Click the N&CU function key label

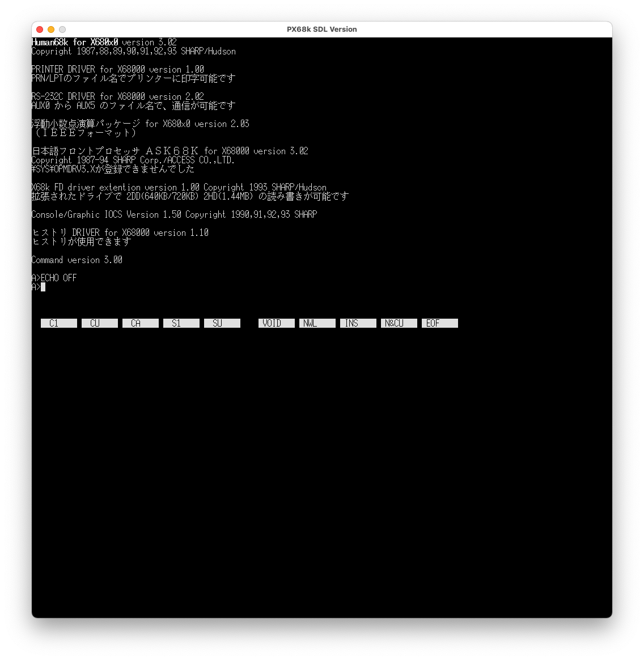(x=399, y=323)
